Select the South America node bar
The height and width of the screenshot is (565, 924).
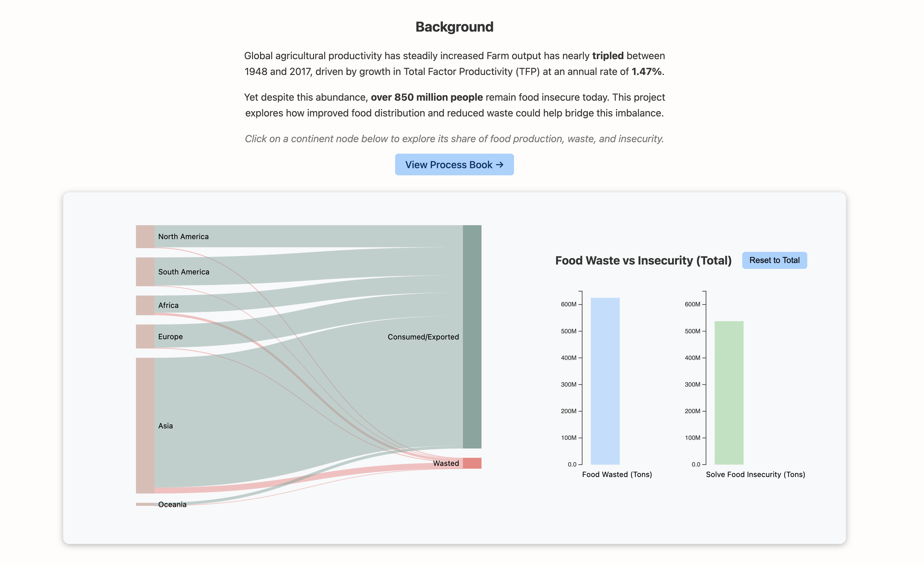pos(145,272)
